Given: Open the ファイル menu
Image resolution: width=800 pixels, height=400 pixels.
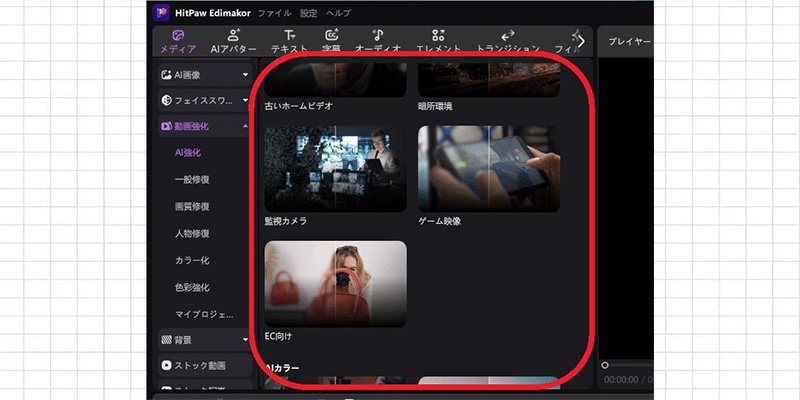Looking at the screenshot, I should tap(274, 14).
